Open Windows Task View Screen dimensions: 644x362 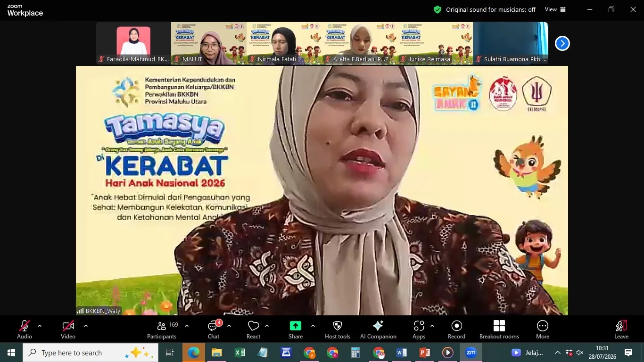tap(170, 353)
